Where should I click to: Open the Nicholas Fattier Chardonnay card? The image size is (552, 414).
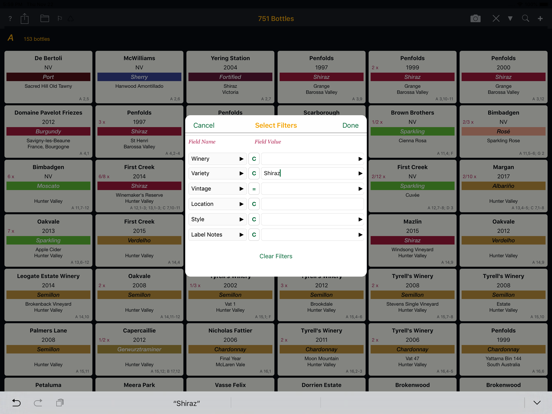pos(230,350)
